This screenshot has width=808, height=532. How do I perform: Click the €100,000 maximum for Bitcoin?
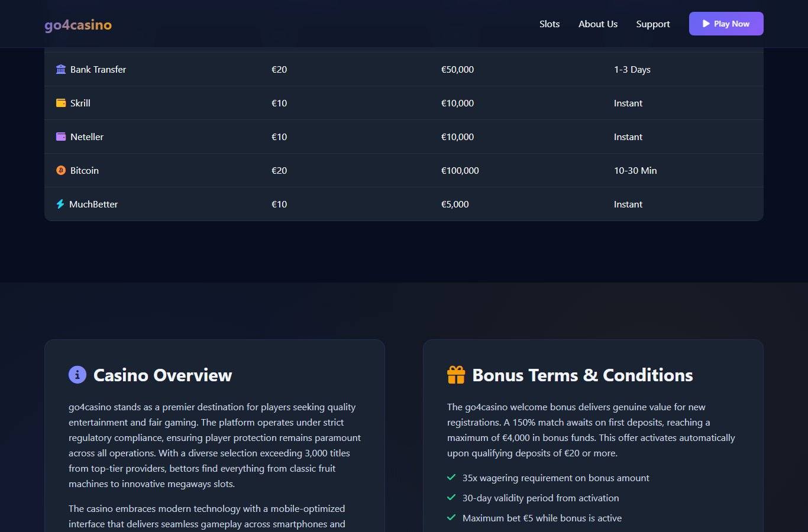coord(460,170)
